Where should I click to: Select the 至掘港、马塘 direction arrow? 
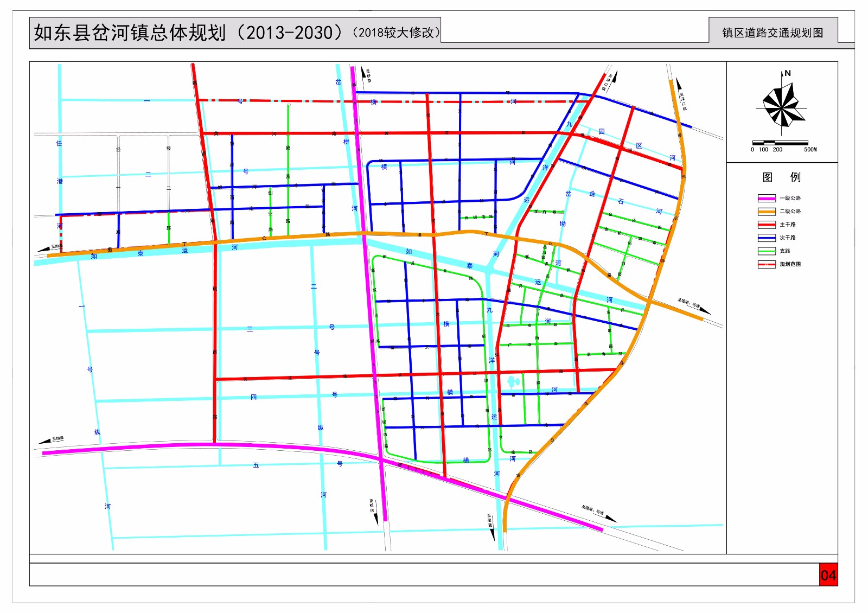[x=705, y=310]
